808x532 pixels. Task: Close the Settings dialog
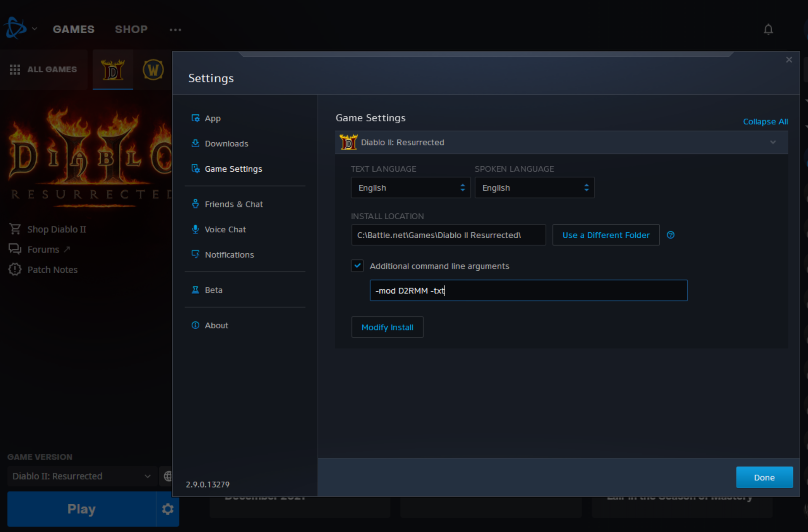[789, 60]
